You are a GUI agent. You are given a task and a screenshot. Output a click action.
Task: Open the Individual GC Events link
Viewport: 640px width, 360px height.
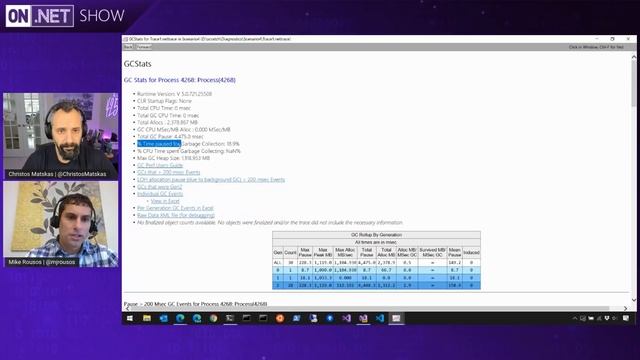tap(160, 194)
